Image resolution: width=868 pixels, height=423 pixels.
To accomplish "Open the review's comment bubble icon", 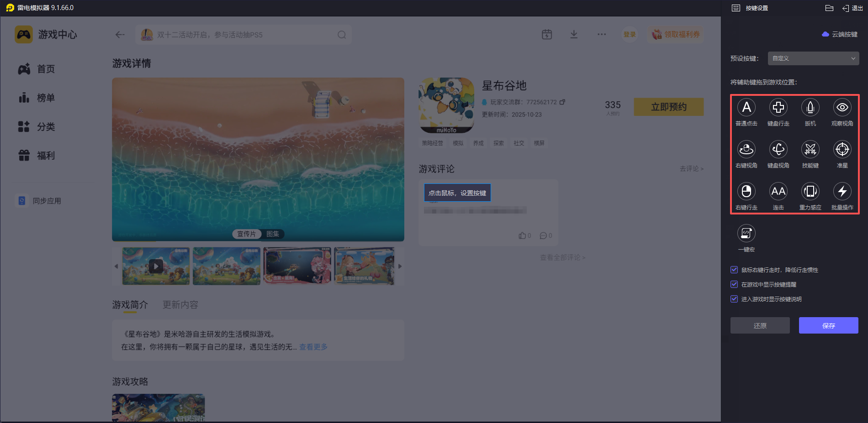I will click(543, 235).
